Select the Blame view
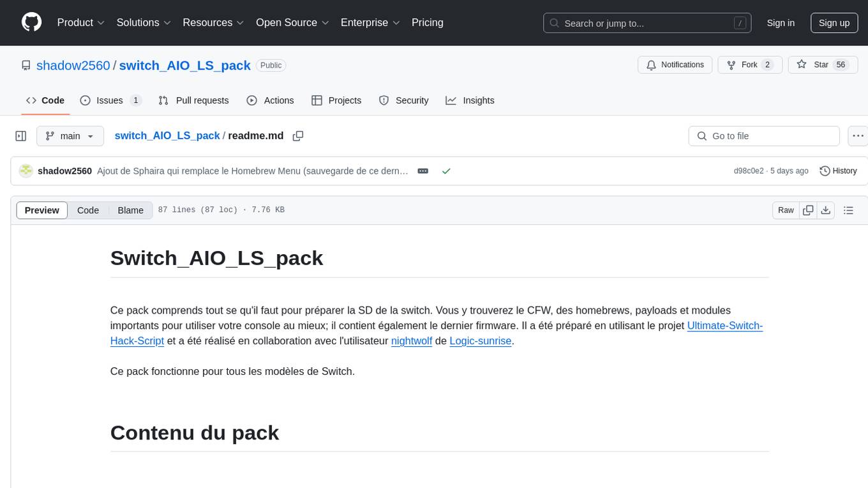The image size is (868, 488). 130,210
